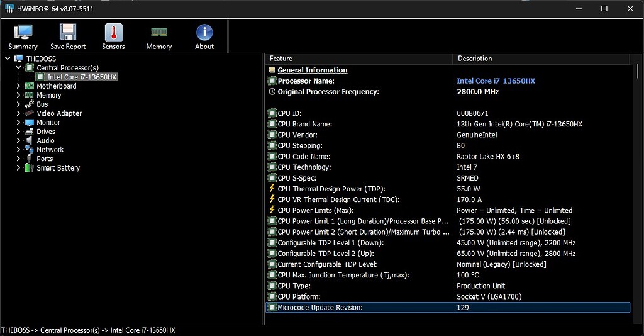
Task: Click the General Information heading
Action: (x=312, y=70)
